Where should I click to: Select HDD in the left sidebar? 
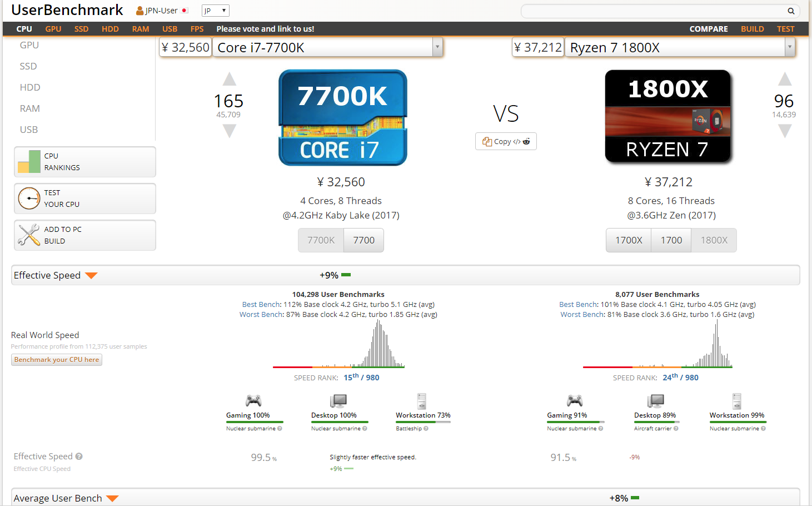(x=30, y=87)
